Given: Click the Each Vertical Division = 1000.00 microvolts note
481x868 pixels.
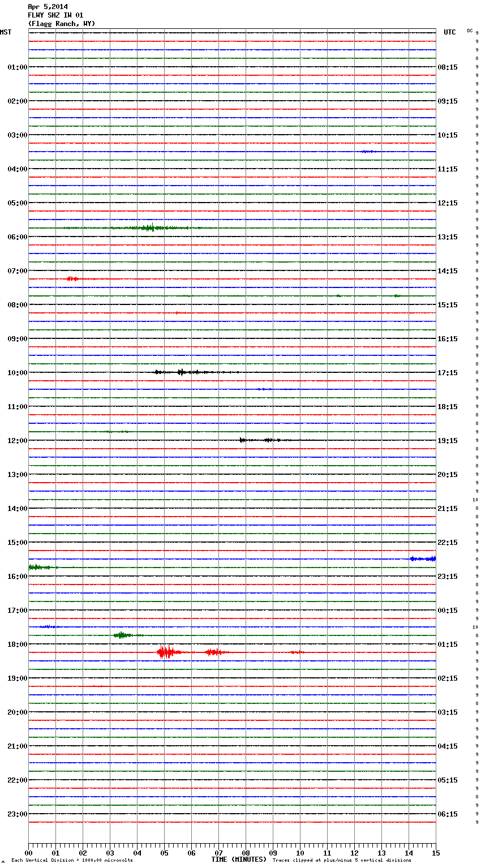Looking at the screenshot, I should pyautogui.click(x=72, y=861).
